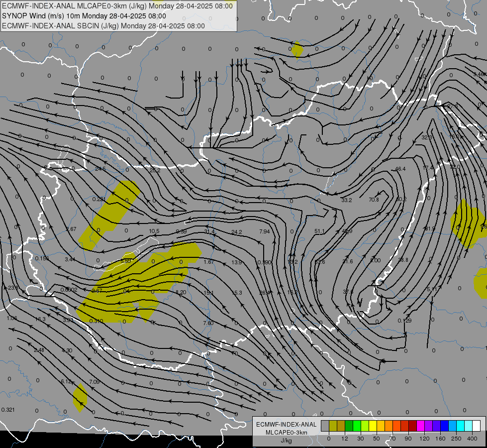487x448 pixels.
Task: Pick the white swatch in the legend
Action: [477, 426]
